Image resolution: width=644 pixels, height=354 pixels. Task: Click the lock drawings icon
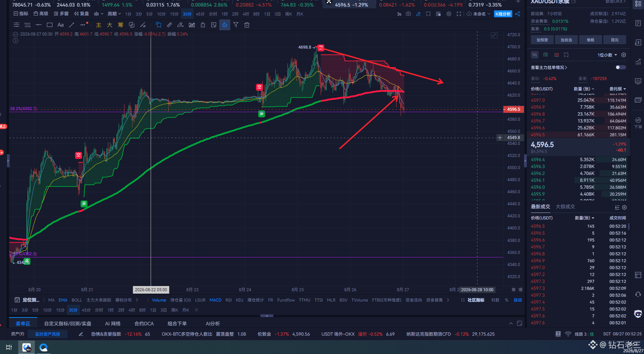click(203, 25)
